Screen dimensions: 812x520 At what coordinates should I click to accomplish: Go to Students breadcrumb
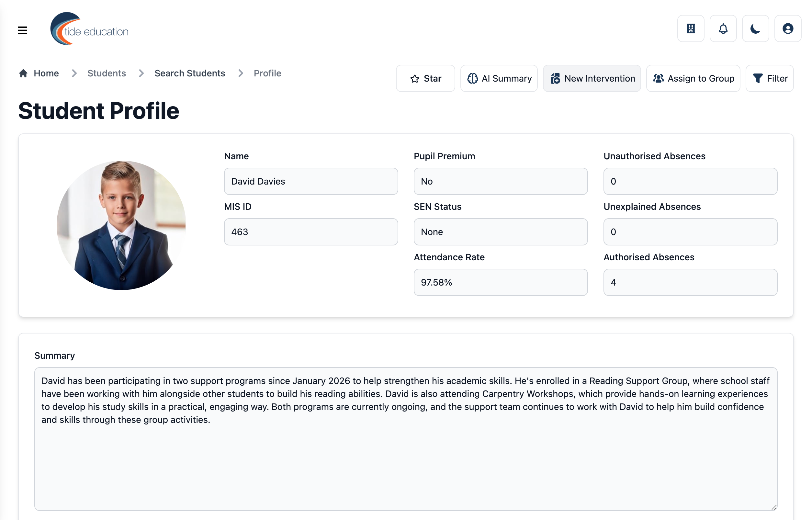coord(106,73)
